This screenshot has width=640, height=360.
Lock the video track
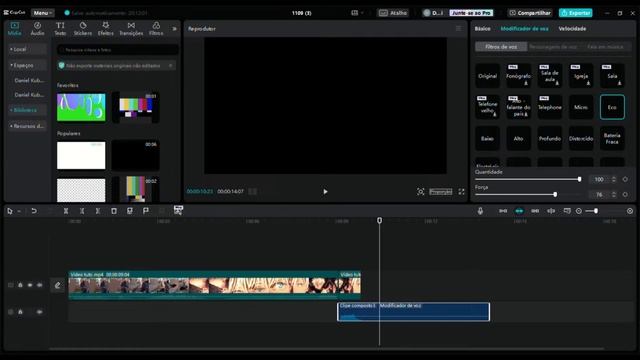(x=20, y=285)
